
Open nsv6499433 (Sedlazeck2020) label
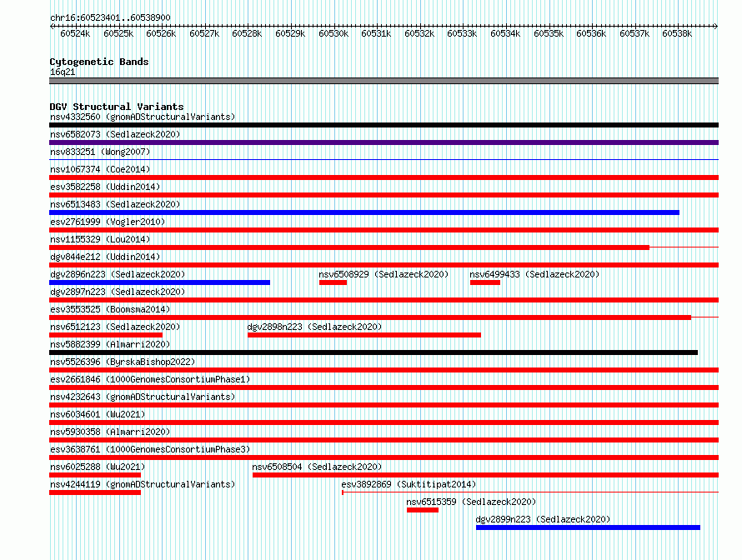point(534,274)
